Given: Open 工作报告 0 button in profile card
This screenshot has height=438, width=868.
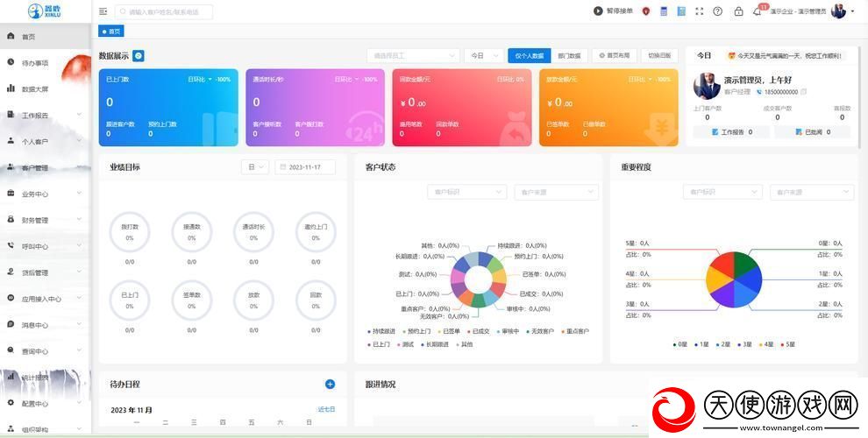Looking at the screenshot, I should pos(731,132).
